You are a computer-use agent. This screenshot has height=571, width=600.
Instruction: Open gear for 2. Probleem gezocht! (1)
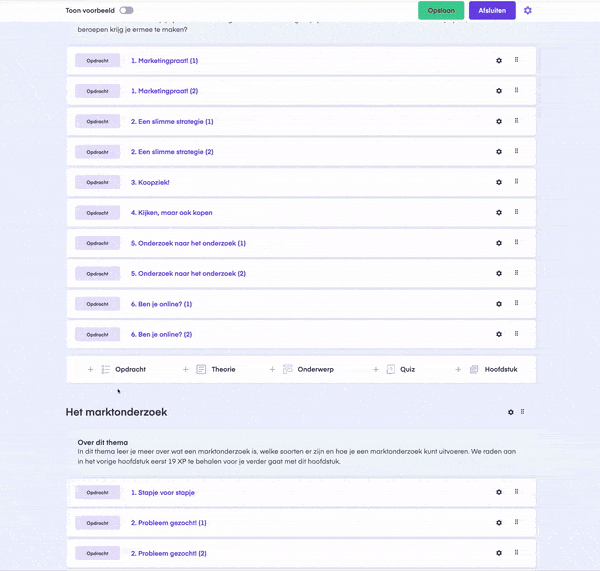point(499,523)
